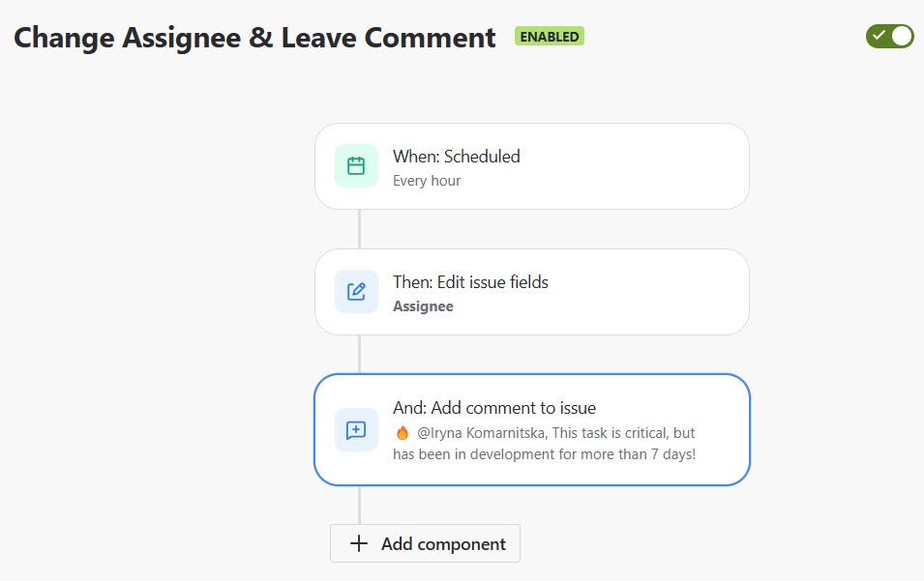Screen dimensions: 924x581
Task: Disable the automation rule with the green toggle
Action: pos(890,36)
